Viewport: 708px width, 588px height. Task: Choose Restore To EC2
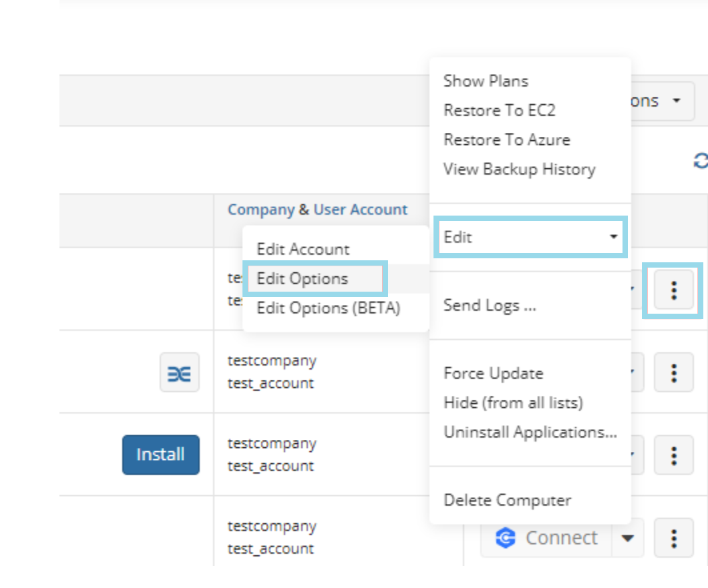[499, 111]
